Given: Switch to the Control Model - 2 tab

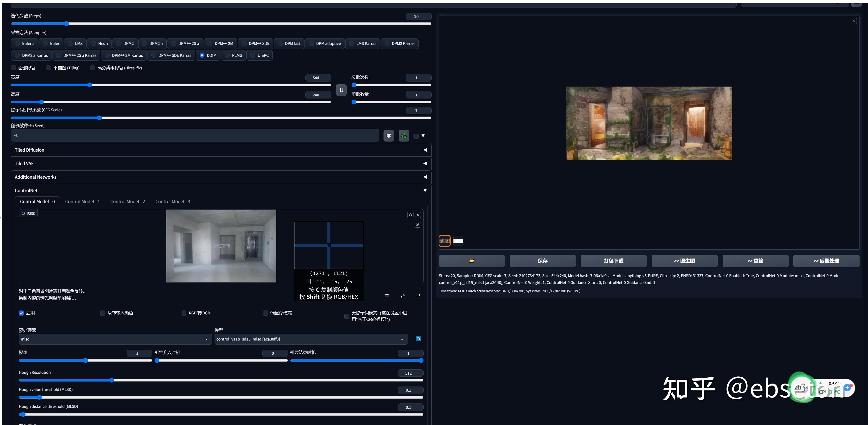Looking at the screenshot, I should [127, 202].
